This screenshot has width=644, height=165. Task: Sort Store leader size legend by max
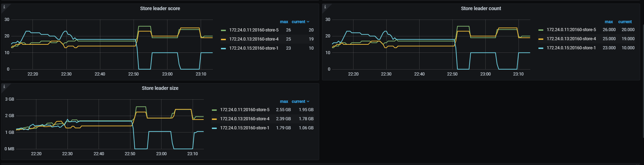[x=284, y=101]
